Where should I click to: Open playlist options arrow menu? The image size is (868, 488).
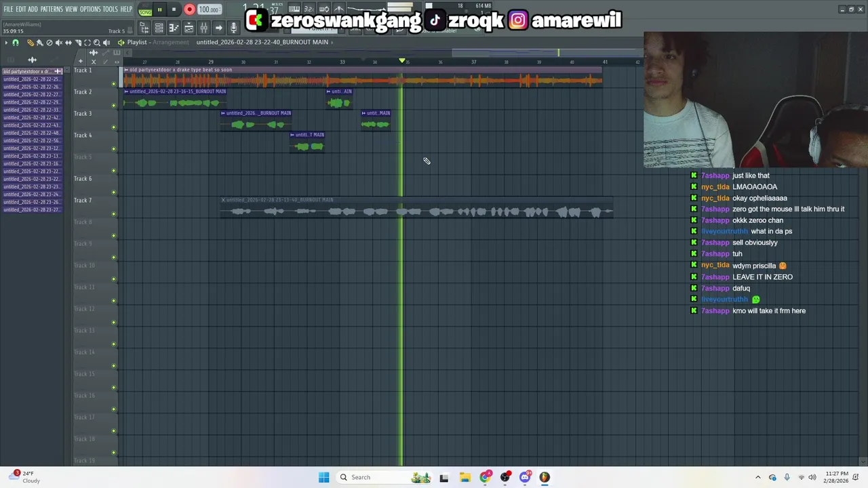(x=6, y=43)
